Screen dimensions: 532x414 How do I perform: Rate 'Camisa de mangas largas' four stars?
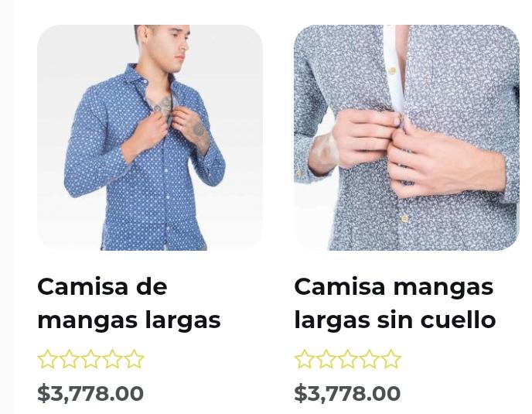(x=113, y=359)
